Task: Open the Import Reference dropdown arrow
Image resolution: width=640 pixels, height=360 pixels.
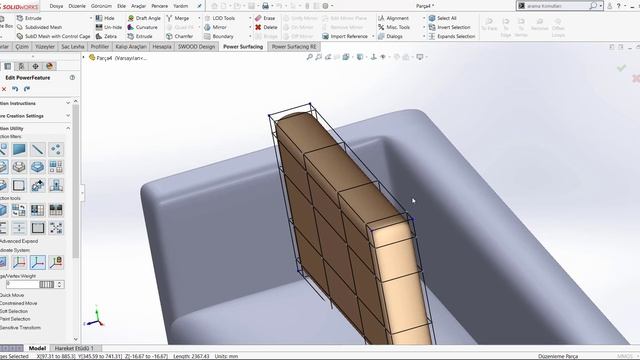Action: click(373, 36)
